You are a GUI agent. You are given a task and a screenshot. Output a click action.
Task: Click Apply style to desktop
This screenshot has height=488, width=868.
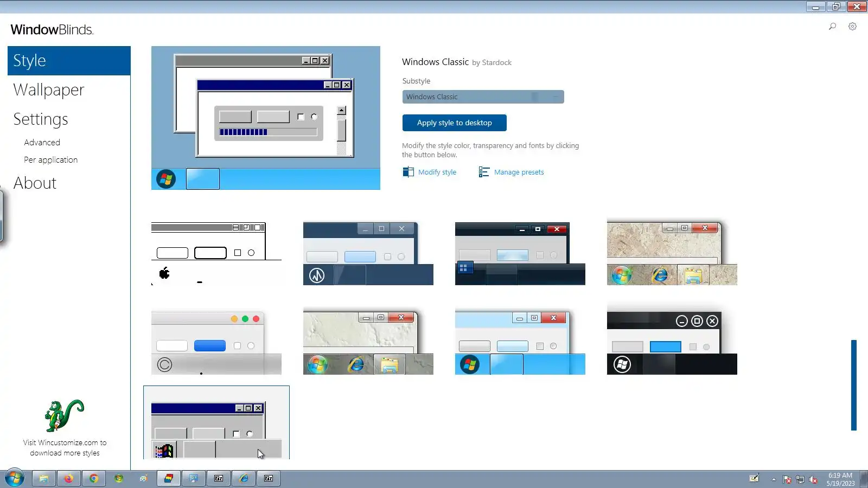coord(455,123)
